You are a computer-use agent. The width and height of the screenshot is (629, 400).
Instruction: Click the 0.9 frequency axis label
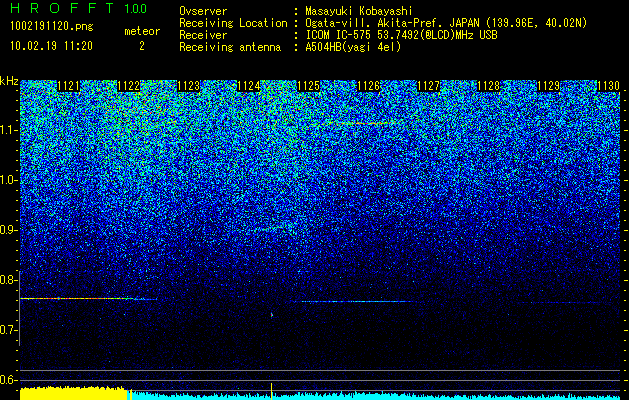point(8,230)
